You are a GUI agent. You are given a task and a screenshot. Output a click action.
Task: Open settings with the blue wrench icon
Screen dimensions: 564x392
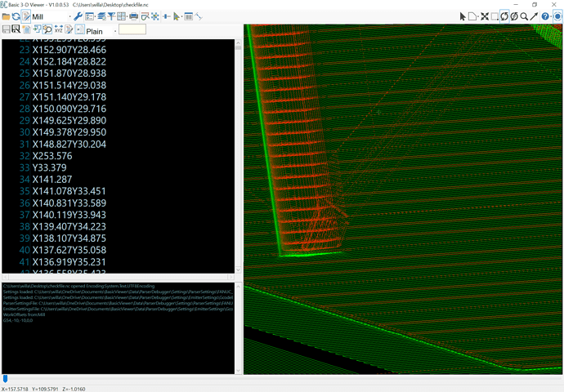click(78, 16)
